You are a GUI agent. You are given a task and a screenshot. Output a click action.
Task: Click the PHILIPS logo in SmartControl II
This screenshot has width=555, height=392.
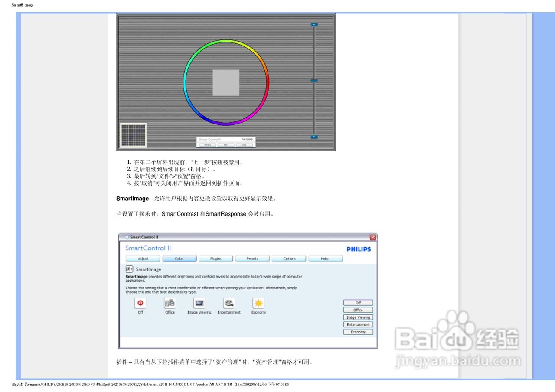click(x=359, y=249)
